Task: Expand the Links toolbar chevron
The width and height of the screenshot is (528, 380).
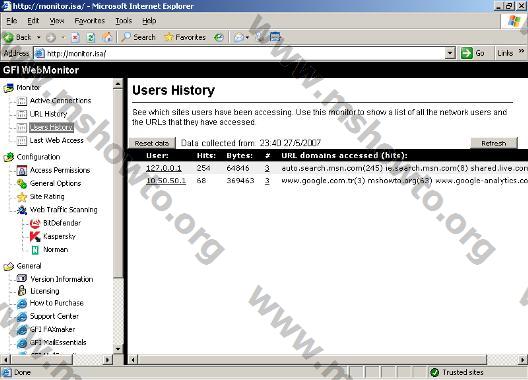Action: coord(521,51)
